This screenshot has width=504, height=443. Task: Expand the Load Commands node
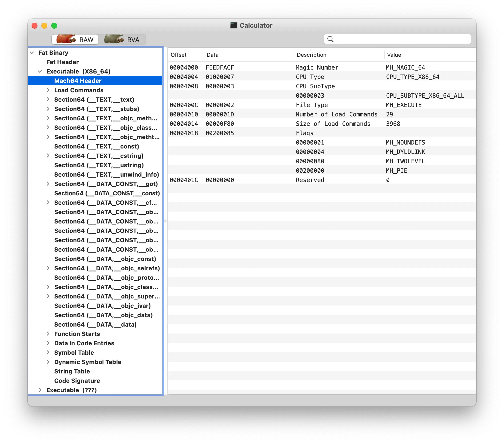pos(48,90)
